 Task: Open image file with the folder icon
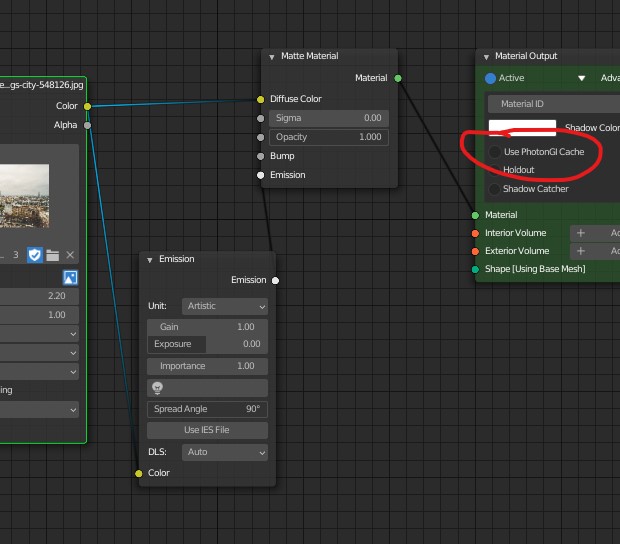point(52,256)
